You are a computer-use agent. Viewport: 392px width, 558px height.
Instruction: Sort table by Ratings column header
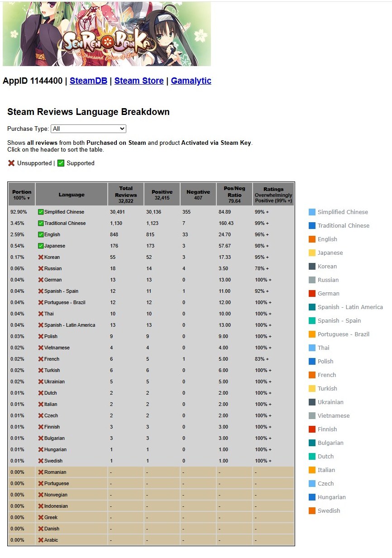[273, 195]
